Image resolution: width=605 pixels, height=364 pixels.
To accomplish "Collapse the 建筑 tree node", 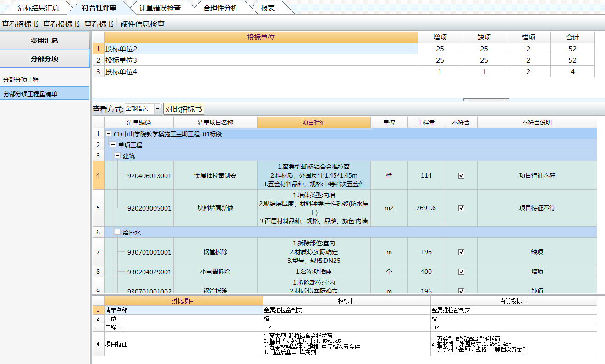I will [x=117, y=156].
